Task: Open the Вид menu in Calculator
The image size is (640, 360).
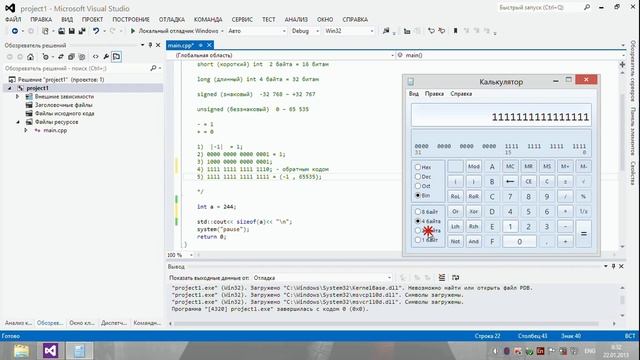Action: point(413,94)
